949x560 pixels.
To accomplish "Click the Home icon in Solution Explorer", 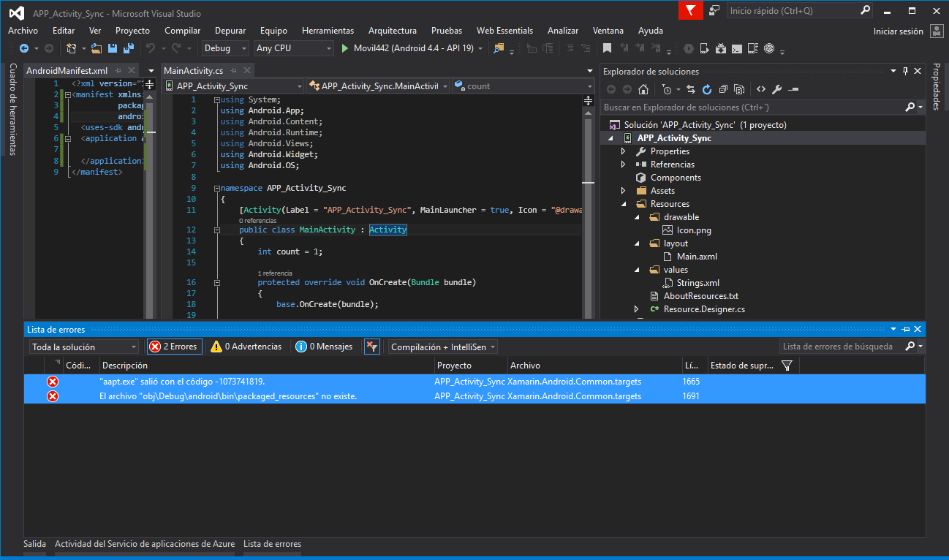I will click(x=643, y=89).
